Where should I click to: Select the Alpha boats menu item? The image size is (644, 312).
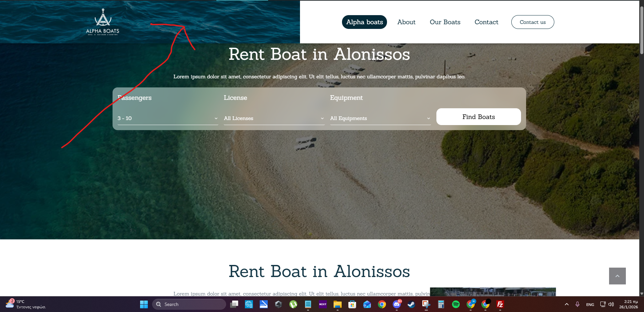point(364,22)
